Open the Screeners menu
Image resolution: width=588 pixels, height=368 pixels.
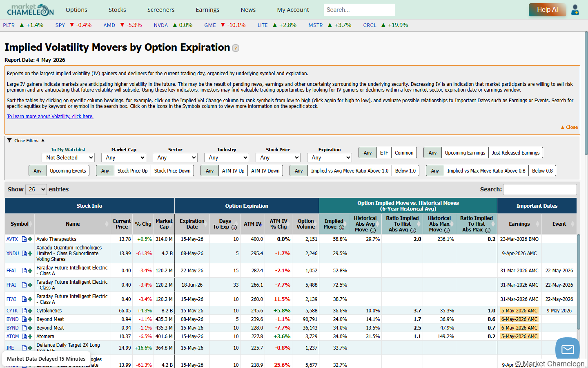coord(161,10)
